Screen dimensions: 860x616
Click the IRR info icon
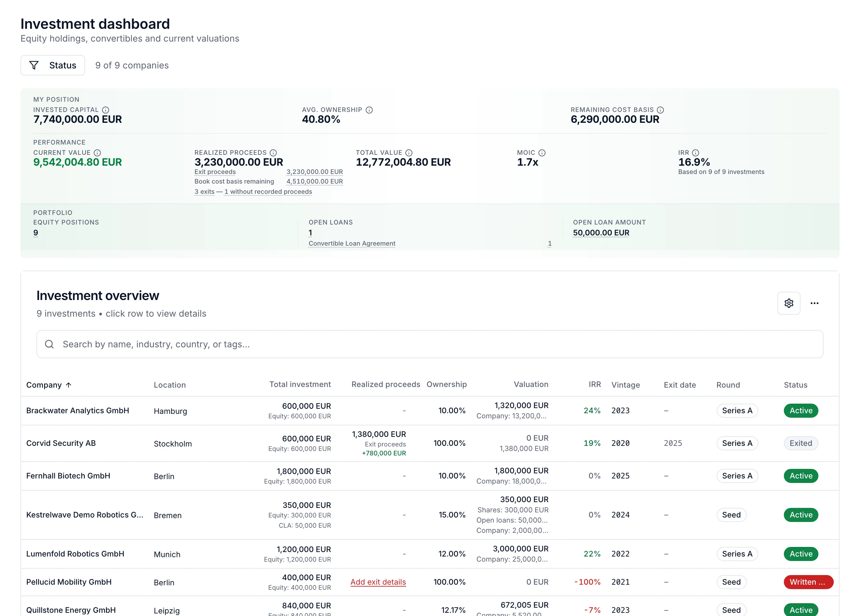[696, 153]
